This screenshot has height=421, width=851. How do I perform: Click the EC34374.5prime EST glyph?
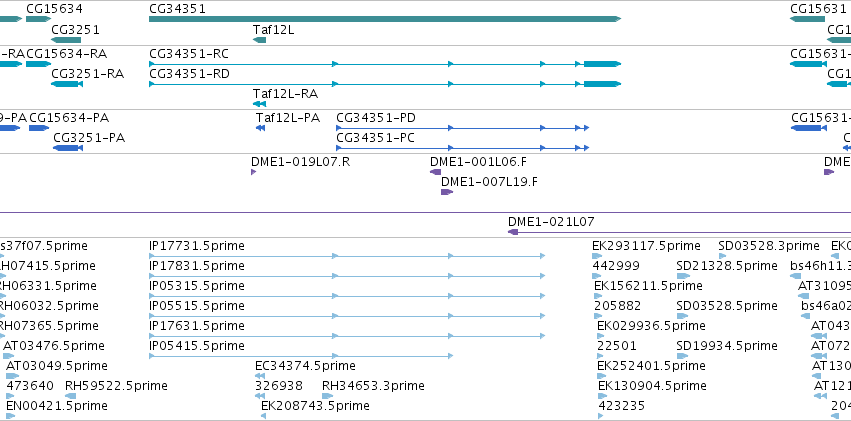tap(259, 375)
